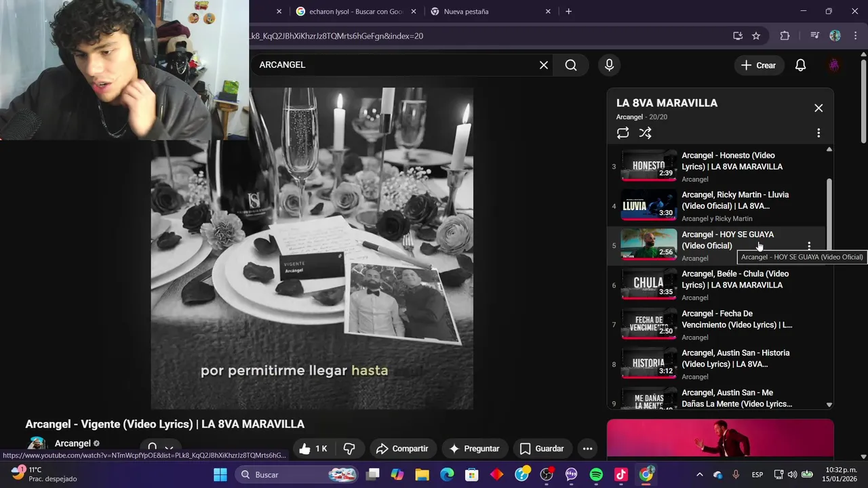Screen dimensions: 868x488
Task: Select Fecha De Vencimiento playlist entry
Action: (717, 325)
